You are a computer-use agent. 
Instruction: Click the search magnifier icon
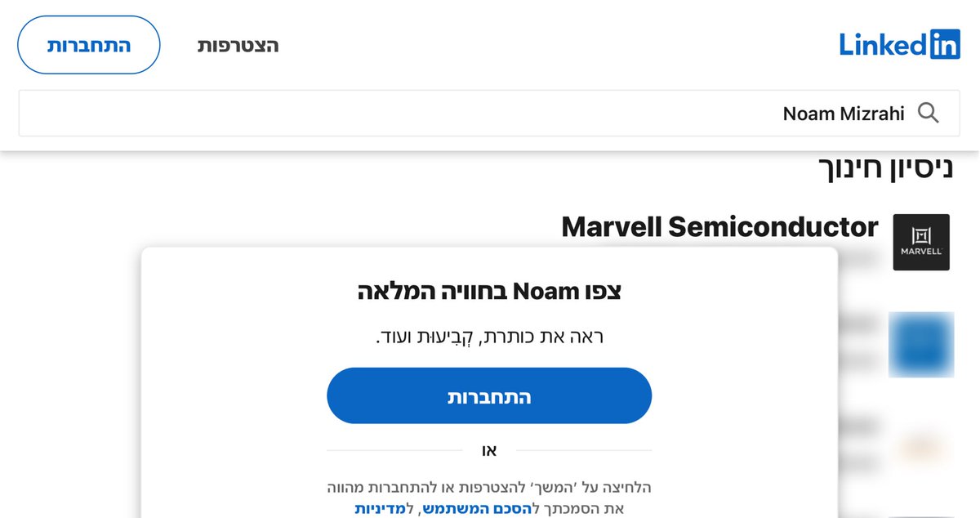pos(928,113)
